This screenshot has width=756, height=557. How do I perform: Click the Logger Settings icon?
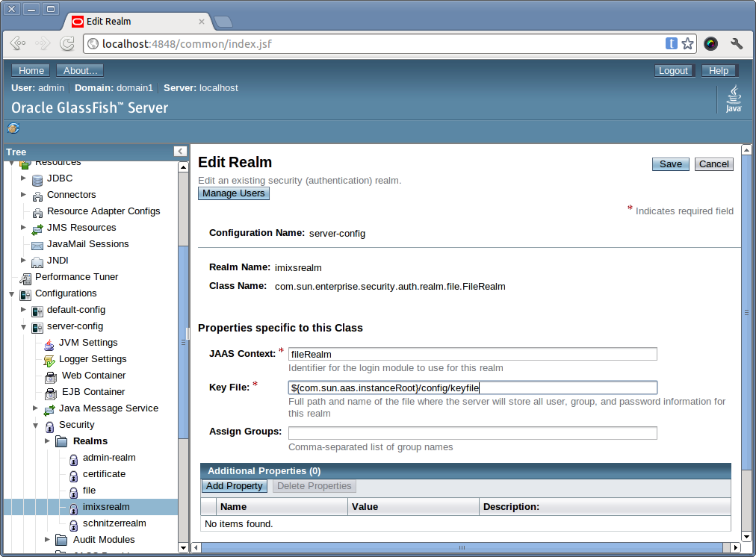click(x=49, y=361)
